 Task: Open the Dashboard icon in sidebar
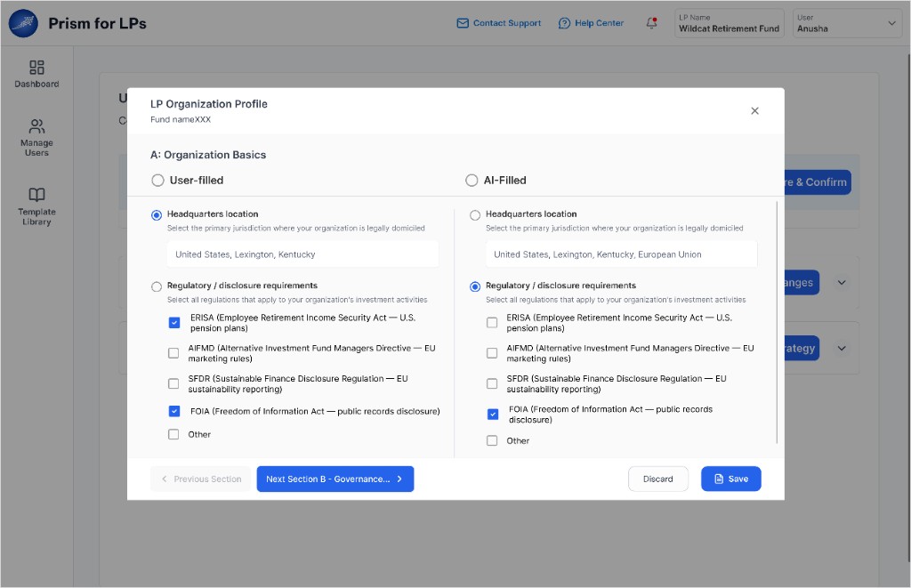point(36,68)
